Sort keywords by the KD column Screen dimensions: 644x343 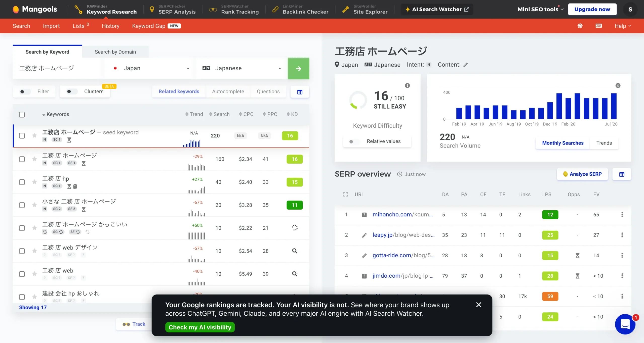(292, 114)
